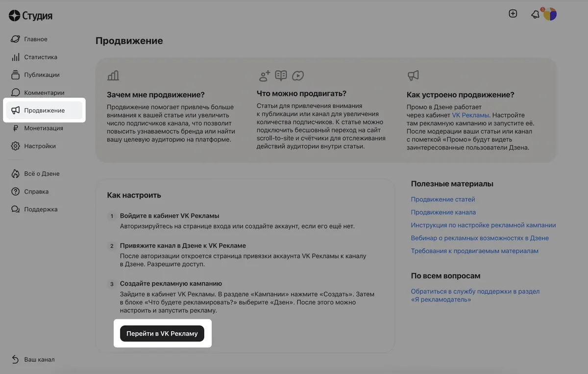Image resolution: width=588 pixels, height=374 pixels.
Task: Click step Привяжите канал в Дзене к VK Рекламе
Action: pos(183,246)
